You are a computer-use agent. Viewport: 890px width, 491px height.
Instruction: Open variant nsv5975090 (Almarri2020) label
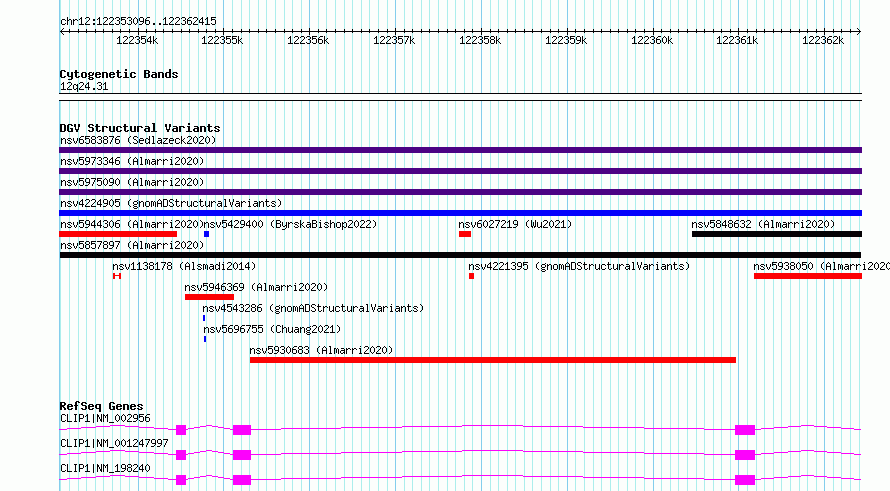click(x=132, y=182)
